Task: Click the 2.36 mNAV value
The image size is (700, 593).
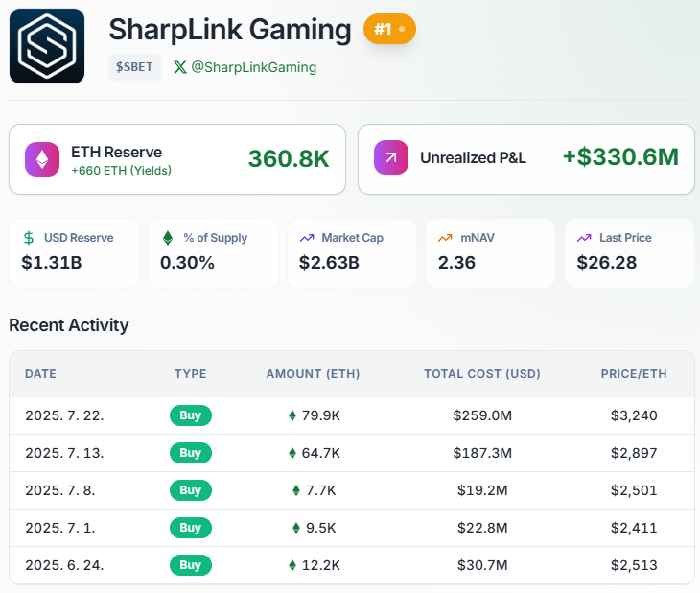Action: pyautogui.click(x=456, y=263)
